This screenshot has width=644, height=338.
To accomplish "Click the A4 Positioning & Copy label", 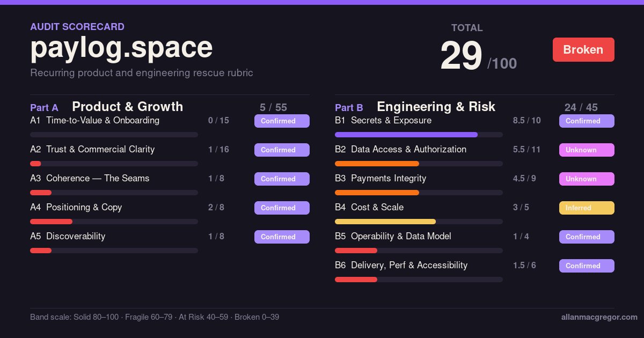I will coord(76,208).
